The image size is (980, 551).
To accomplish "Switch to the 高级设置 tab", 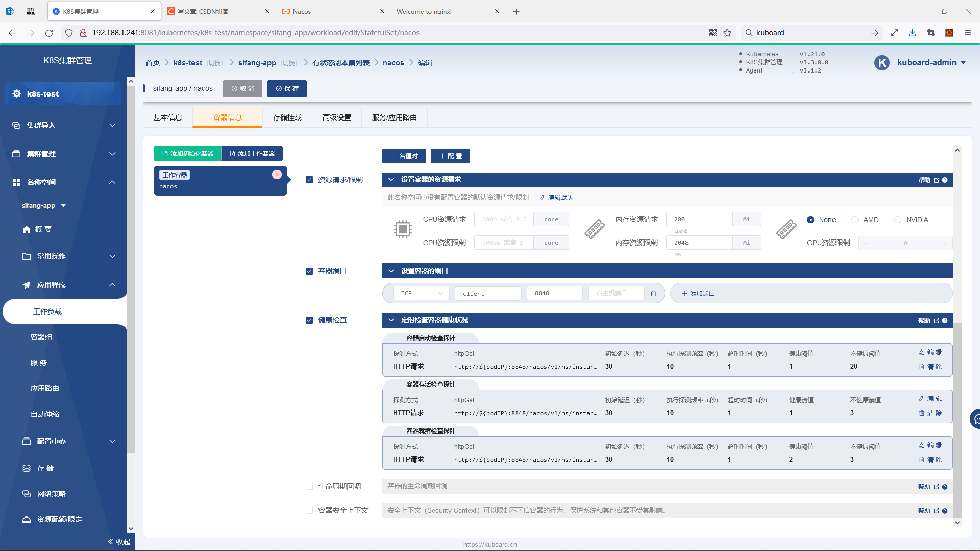I will (x=337, y=117).
